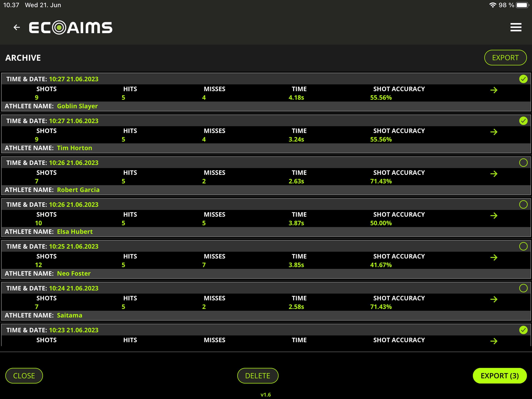Click Elsa Hubert's shots value 10

tap(39, 223)
